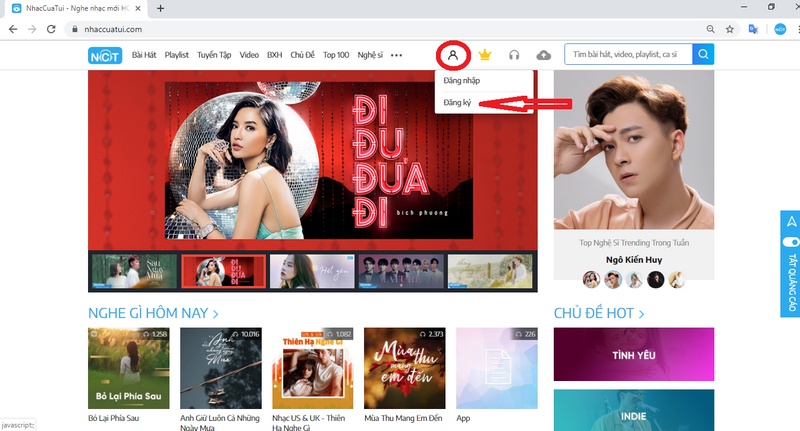
Task: Open the CHỦ ĐỀ HOT section
Action: 599,313
